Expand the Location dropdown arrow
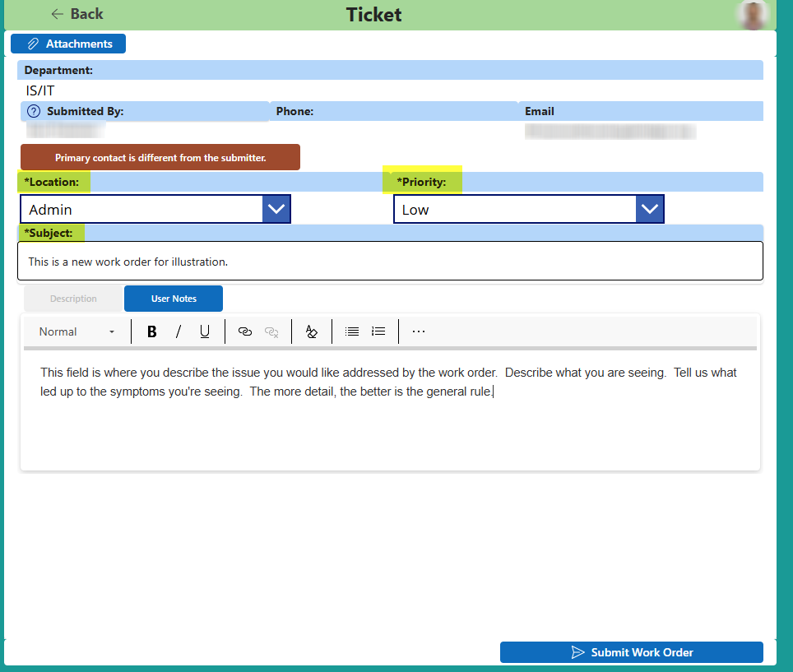 pos(276,209)
